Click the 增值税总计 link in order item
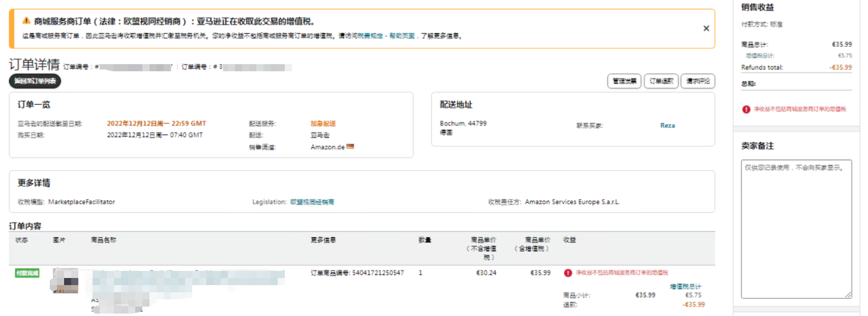The width and height of the screenshot is (868, 316). pyautogui.click(x=685, y=286)
